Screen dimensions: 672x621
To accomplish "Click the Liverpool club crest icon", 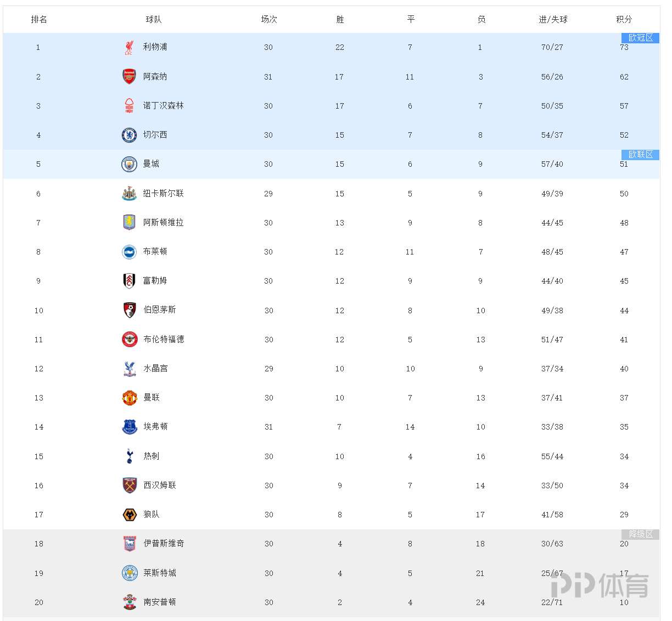I will click(128, 47).
